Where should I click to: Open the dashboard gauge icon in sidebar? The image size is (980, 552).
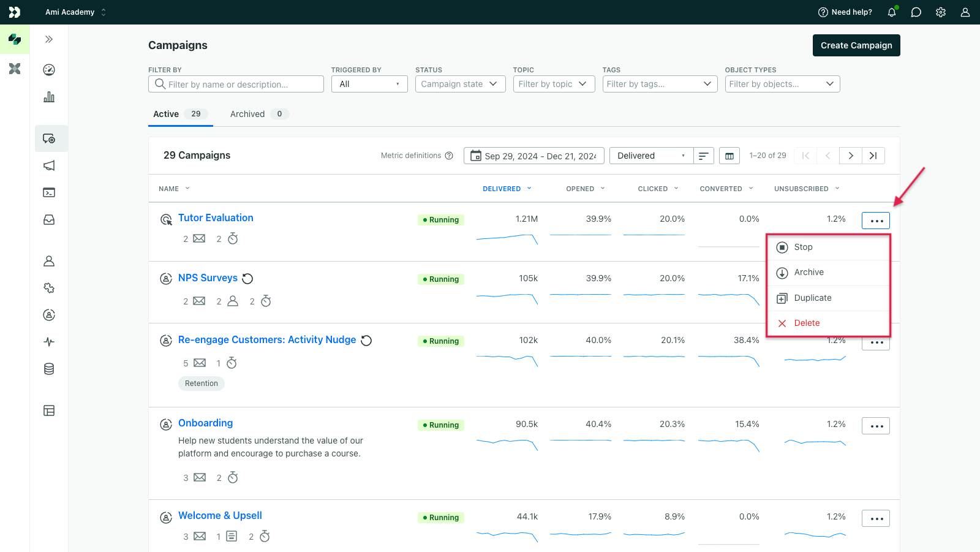click(49, 70)
